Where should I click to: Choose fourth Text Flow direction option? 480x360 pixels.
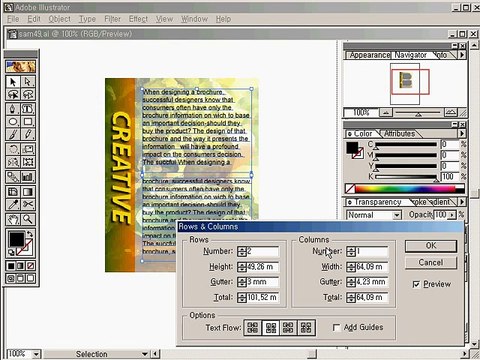[306, 327]
